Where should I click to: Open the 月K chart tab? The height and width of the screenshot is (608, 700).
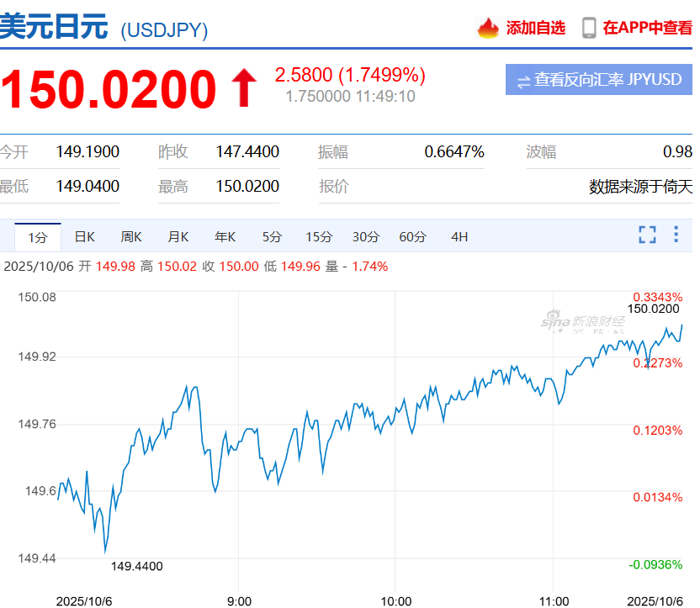[178, 237]
